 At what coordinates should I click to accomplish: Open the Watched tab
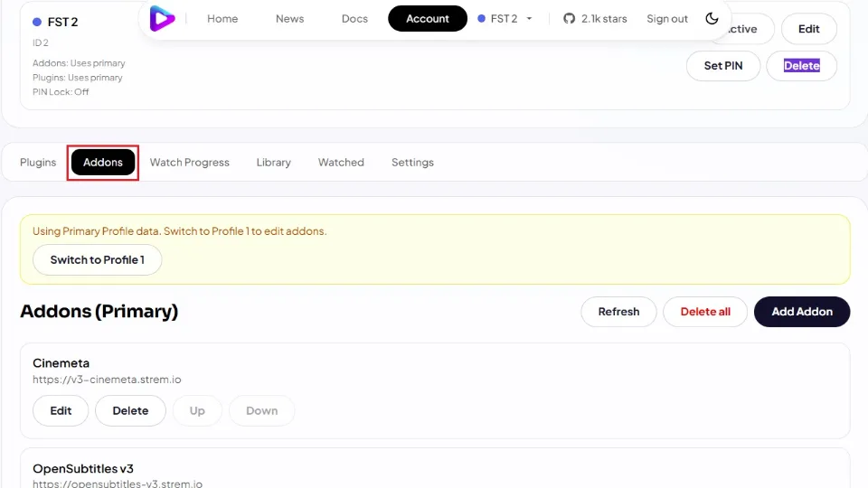coord(341,162)
